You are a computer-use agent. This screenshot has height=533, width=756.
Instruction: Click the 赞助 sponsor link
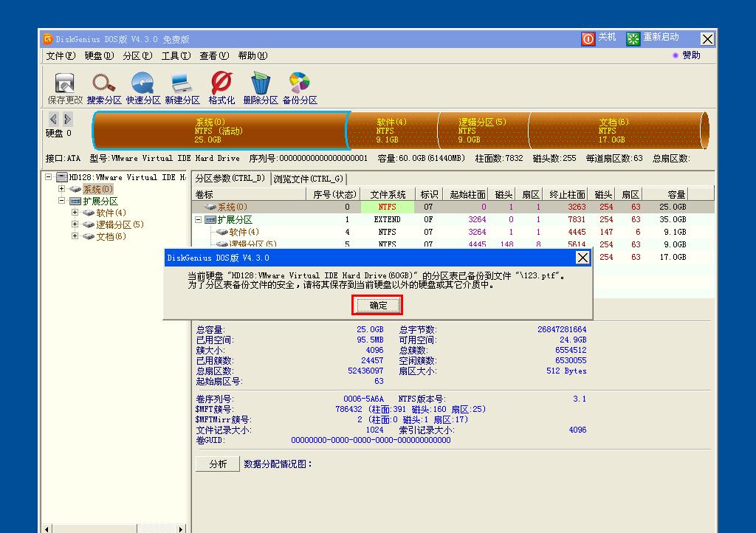tap(691, 55)
